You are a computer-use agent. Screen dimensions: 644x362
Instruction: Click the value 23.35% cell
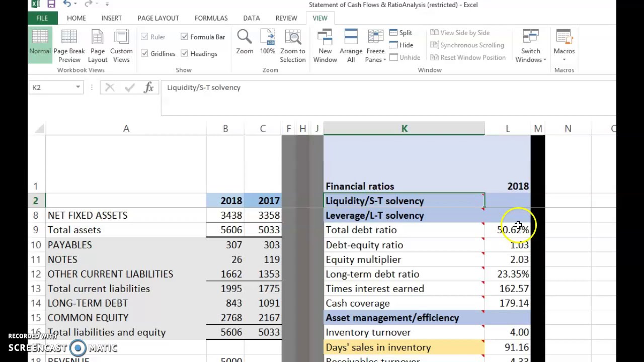click(x=508, y=274)
